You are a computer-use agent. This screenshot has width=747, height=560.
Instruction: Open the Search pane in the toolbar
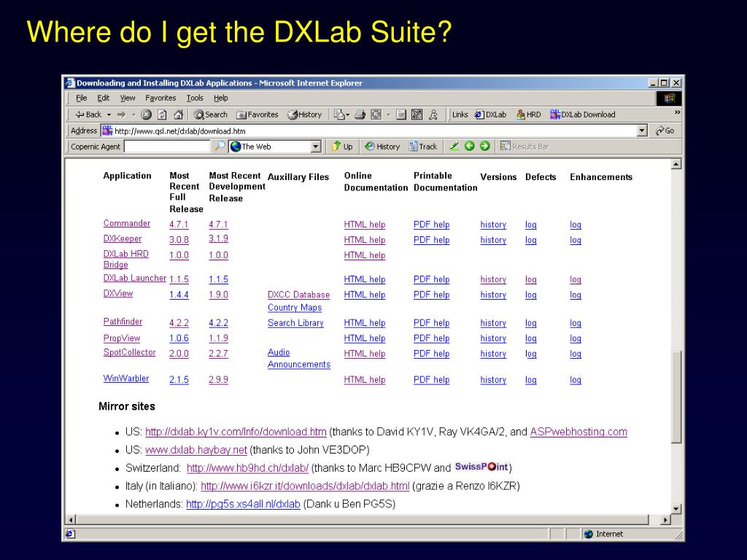pyautogui.click(x=211, y=114)
